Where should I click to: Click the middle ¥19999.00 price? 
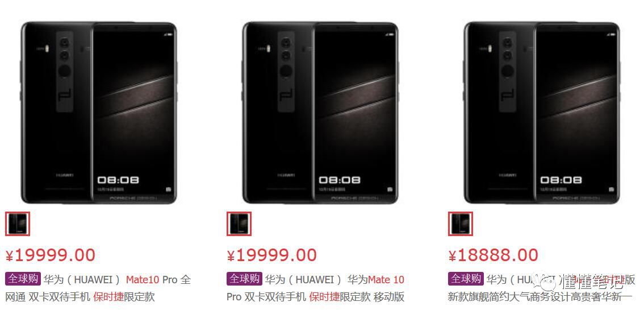click(x=271, y=255)
